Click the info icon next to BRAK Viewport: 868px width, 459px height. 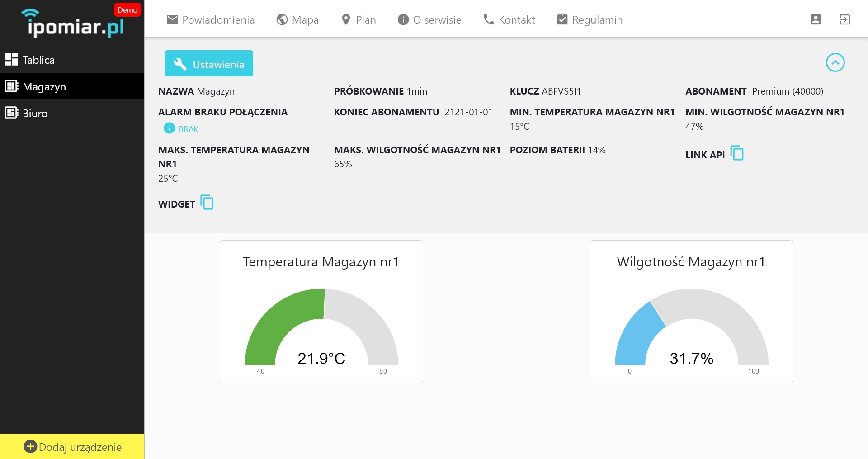point(169,128)
